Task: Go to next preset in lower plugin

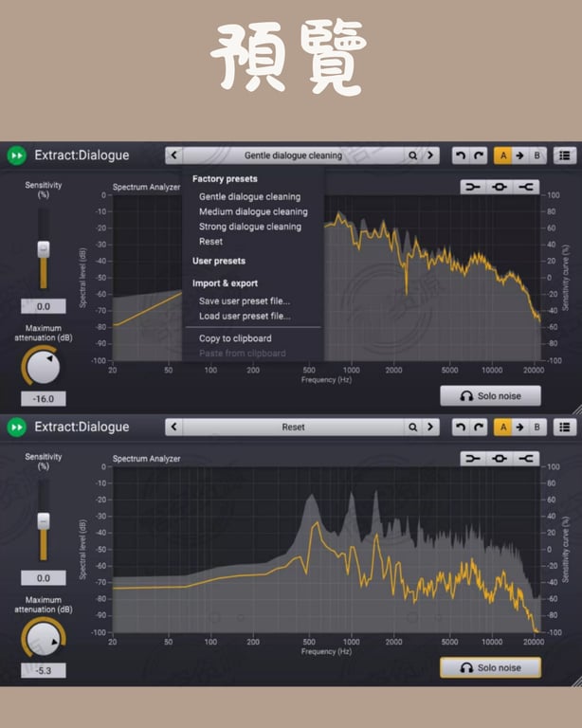Action: coord(430,427)
